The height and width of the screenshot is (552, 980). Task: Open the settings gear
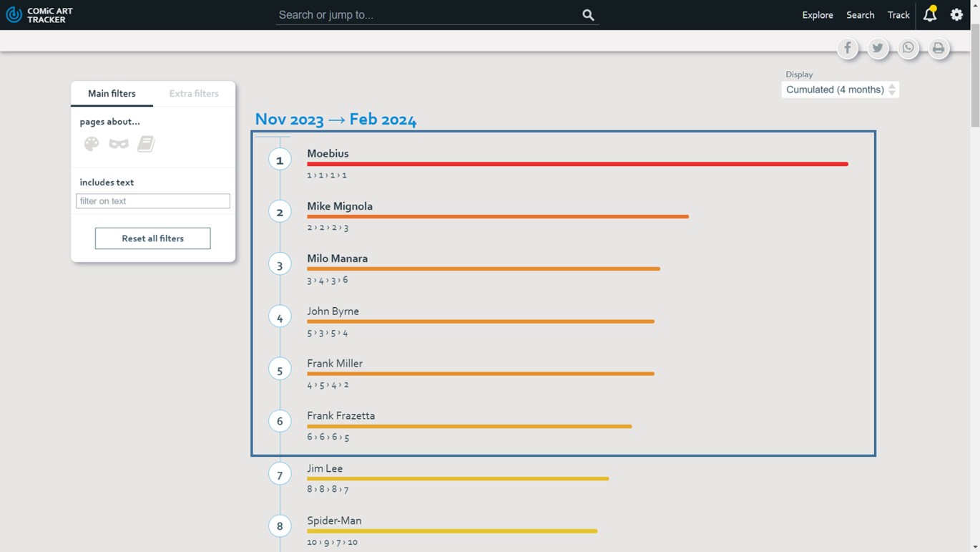[x=956, y=15]
